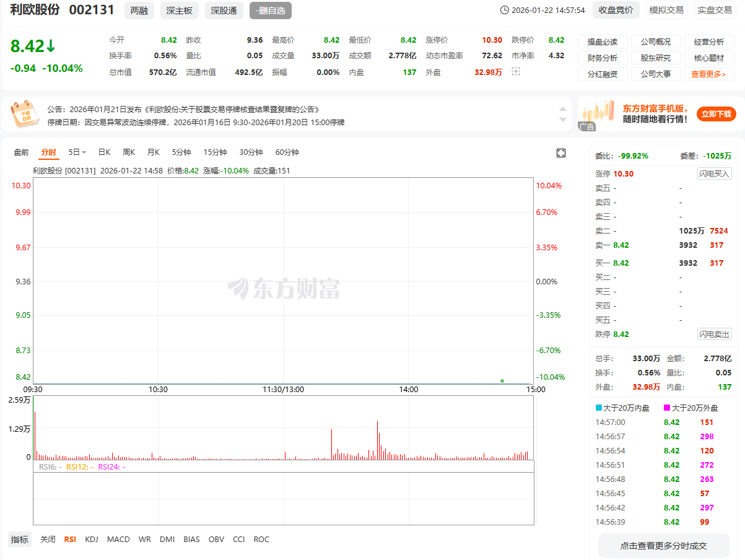Open 分红融资 link
745x560 pixels.
(603, 74)
